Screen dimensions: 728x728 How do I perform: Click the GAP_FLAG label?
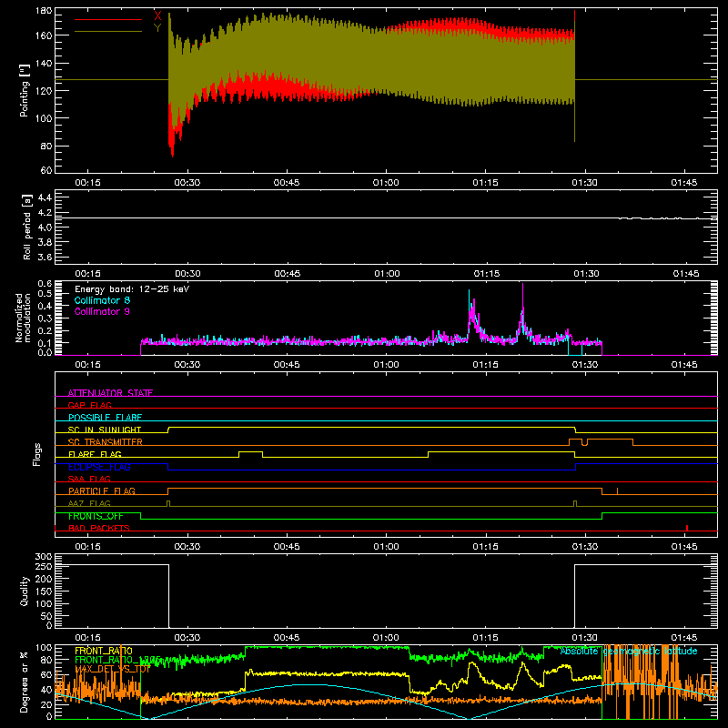pos(89,405)
